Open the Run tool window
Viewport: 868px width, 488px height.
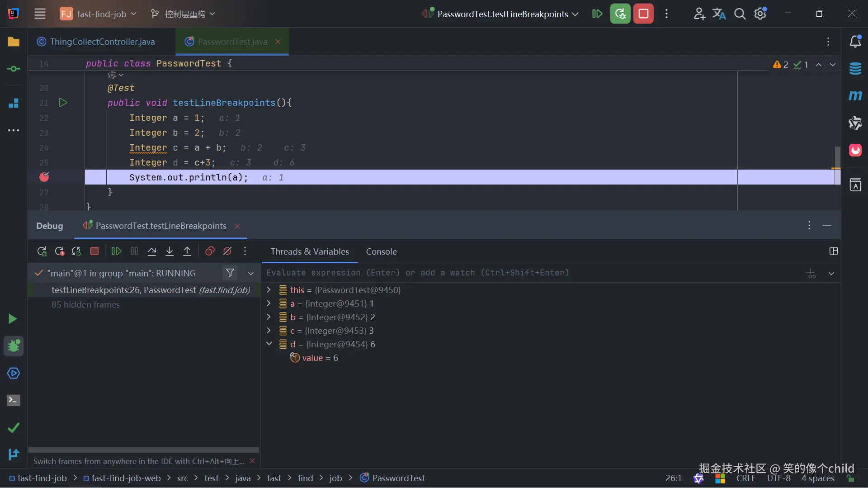click(x=13, y=319)
